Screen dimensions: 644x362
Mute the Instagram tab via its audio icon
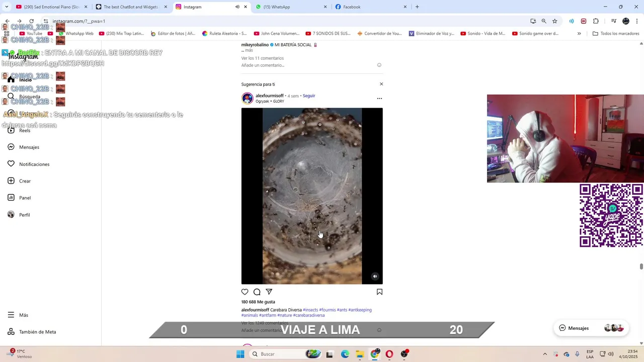coord(237,7)
